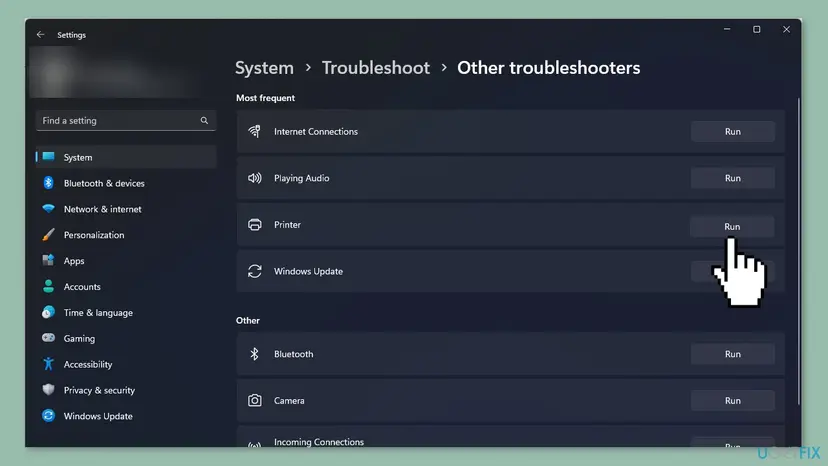Viewport: 828px width, 466px height.
Task: Click the Internet Connections label
Action: tap(316, 132)
